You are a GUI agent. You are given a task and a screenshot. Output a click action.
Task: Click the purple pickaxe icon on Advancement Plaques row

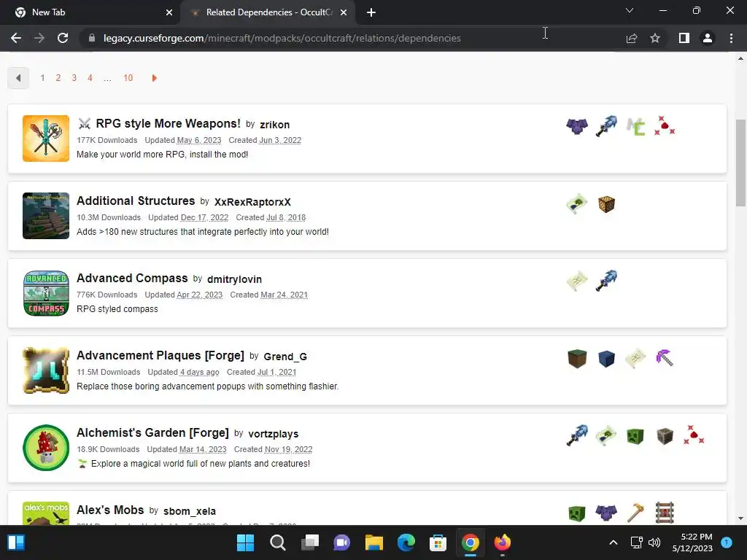click(x=665, y=358)
